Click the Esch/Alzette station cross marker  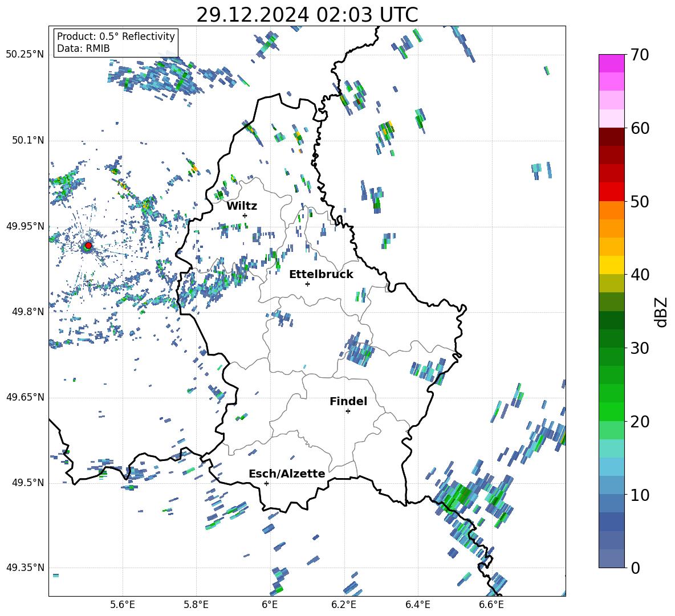266,483
